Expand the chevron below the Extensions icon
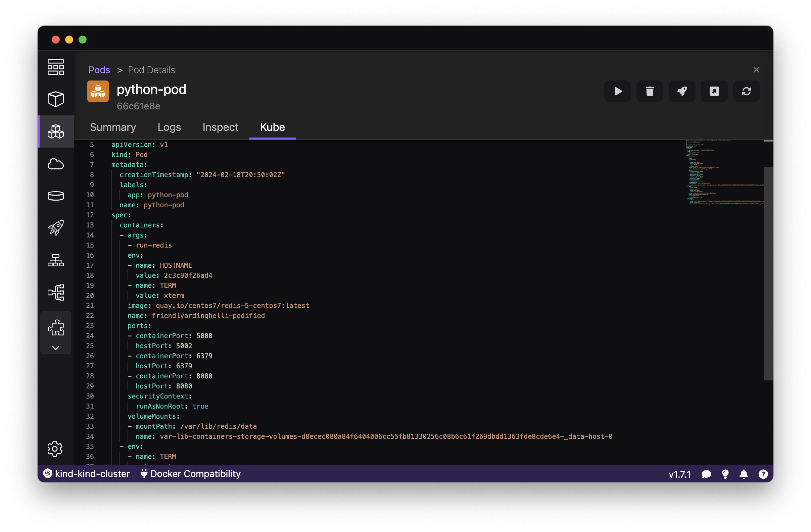This screenshot has width=811, height=532. coord(55,348)
